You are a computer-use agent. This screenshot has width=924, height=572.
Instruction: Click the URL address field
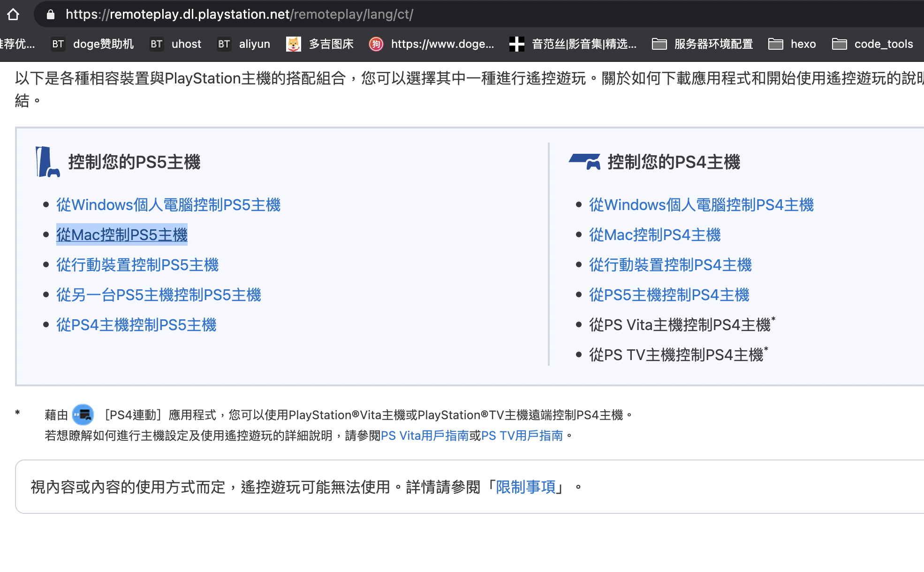click(478, 14)
